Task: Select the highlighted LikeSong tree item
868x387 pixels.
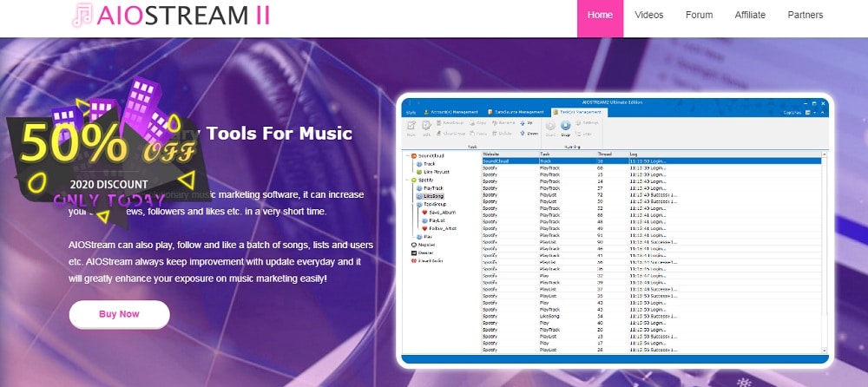Action: [x=431, y=196]
